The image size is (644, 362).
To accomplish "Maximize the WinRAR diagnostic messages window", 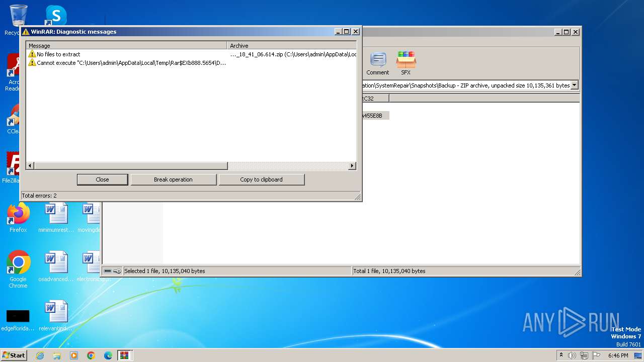I will coord(346,32).
